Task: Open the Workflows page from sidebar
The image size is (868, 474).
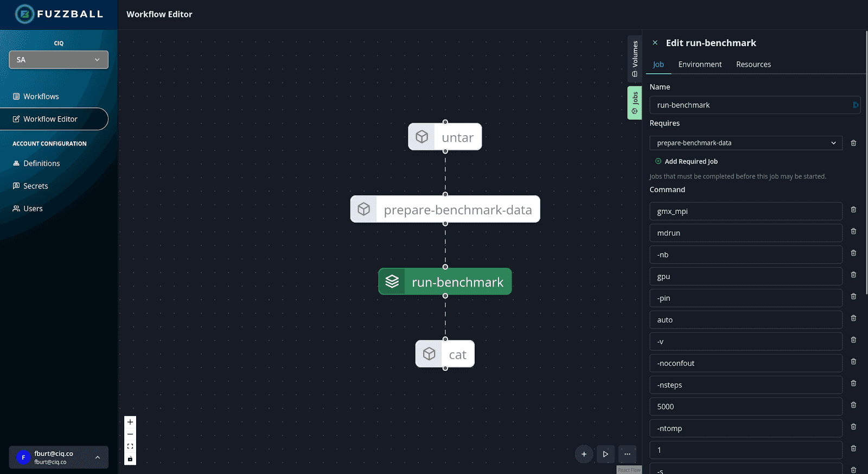Action: [41, 97]
